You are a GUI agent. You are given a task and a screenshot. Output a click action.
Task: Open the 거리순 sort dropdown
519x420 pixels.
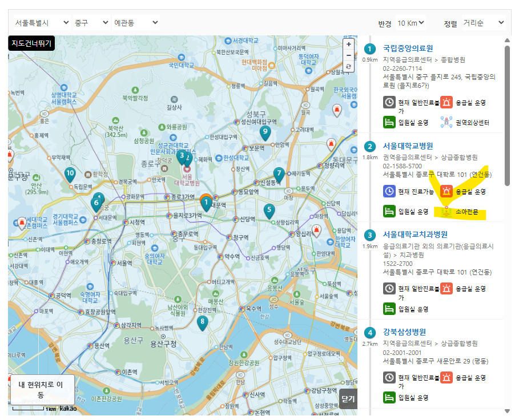click(484, 23)
